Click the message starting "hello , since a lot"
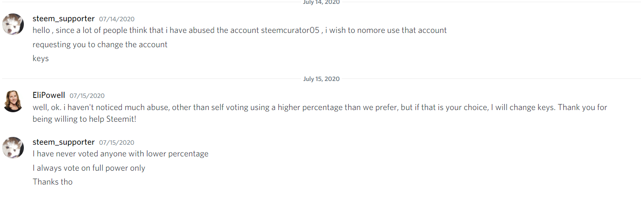This screenshot has width=644, height=198. [239, 30]
